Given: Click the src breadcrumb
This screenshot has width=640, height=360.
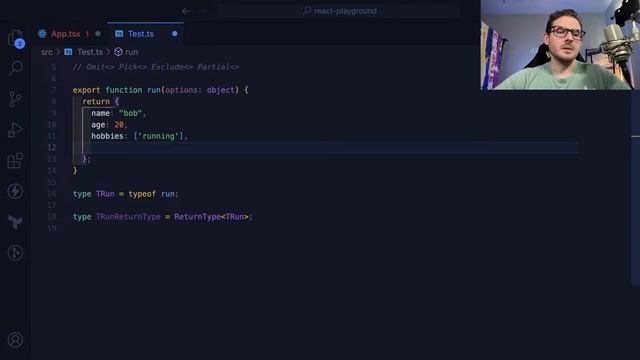Looking at the screenshot, I should [x=47, y=52].
